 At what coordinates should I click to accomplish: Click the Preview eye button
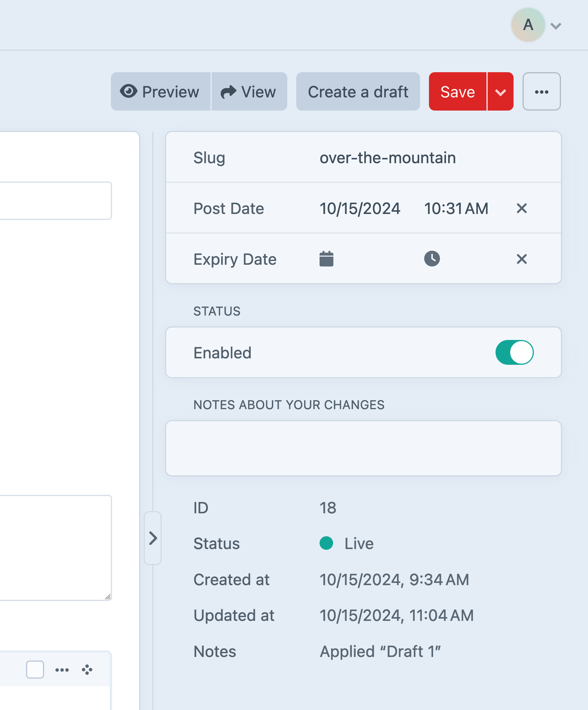point(161,92)
